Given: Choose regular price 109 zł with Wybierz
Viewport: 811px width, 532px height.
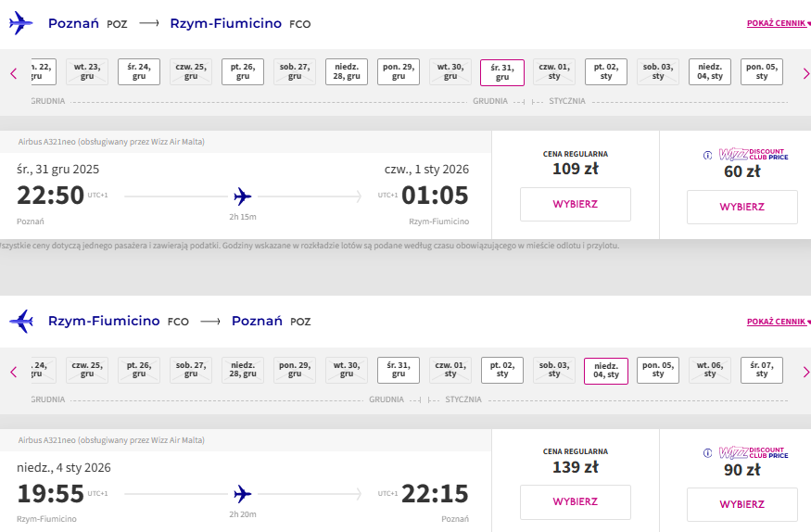Looking at the screenshot, I should [x=576, y=204].
